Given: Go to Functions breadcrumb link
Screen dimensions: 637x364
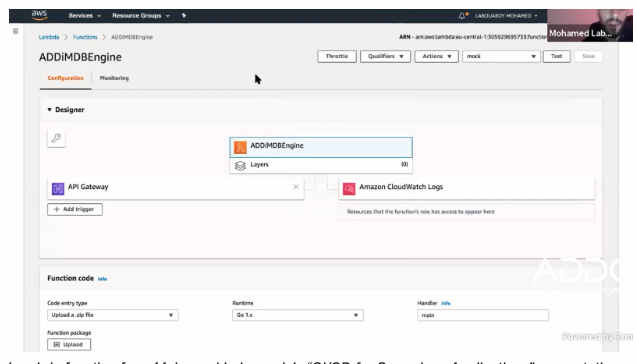Looking at the screenshot, I should [x=85, y=37].
